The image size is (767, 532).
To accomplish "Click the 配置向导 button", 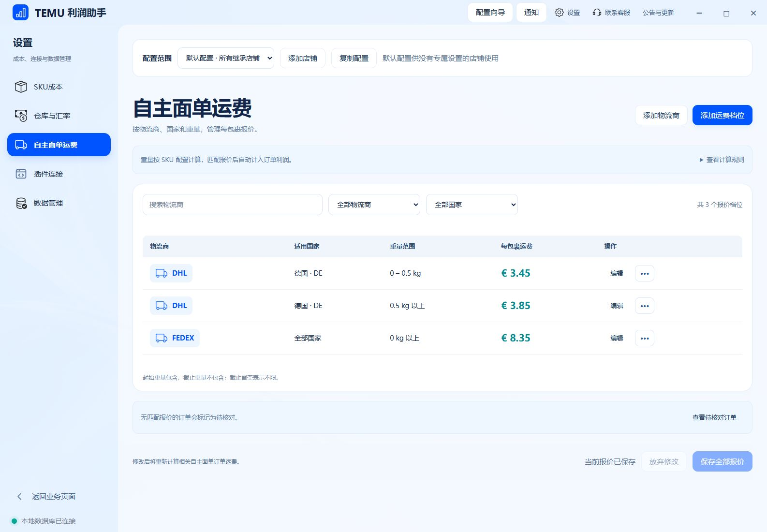I will pos(490,13).
